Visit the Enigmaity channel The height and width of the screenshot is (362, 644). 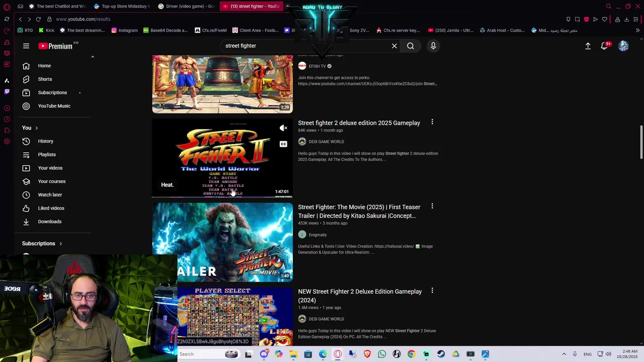[x=317, y=235]
